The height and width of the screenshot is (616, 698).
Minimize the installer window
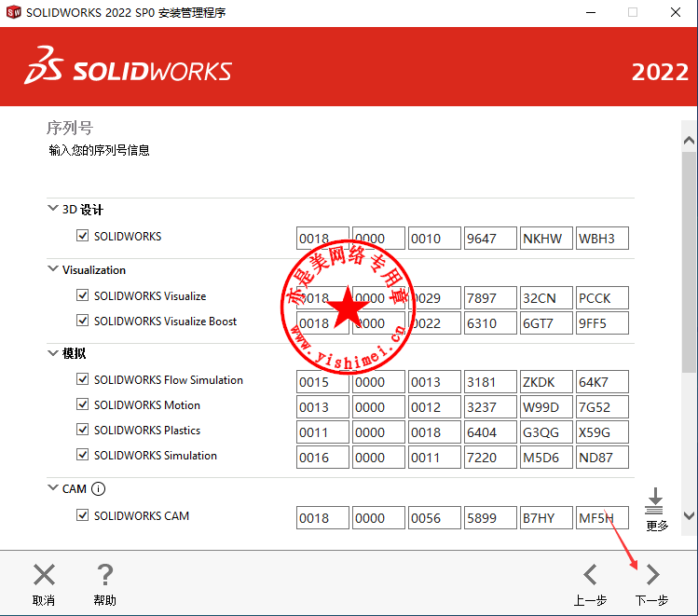pyautogui.click(x=591, y=12)
